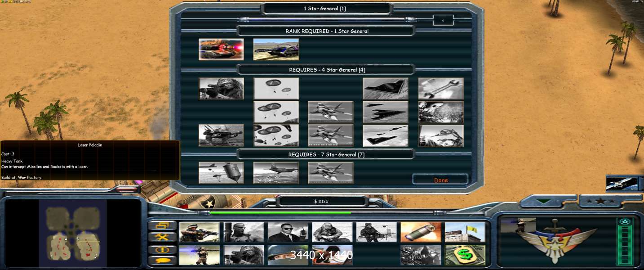Open the chat speech bubble button
The height and width of the screenshot is (270, 644).
(162, 260)
